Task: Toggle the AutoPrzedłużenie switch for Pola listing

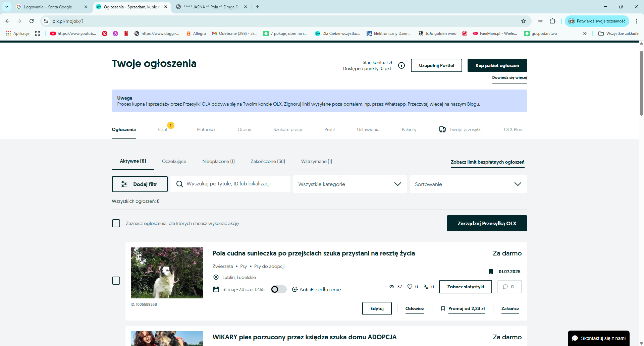Action: click(278, 289)
